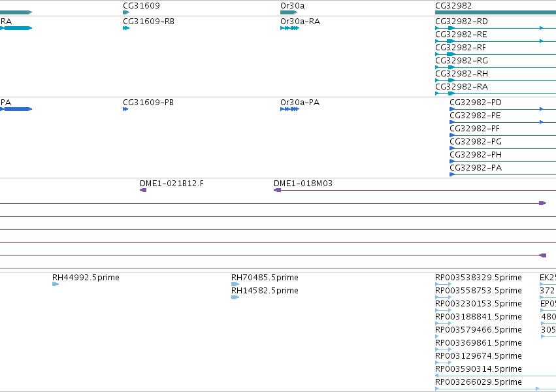Click the DME1-021B12.F clone label
This screenshot has height=392, width=556.
(x=172, y=184)
